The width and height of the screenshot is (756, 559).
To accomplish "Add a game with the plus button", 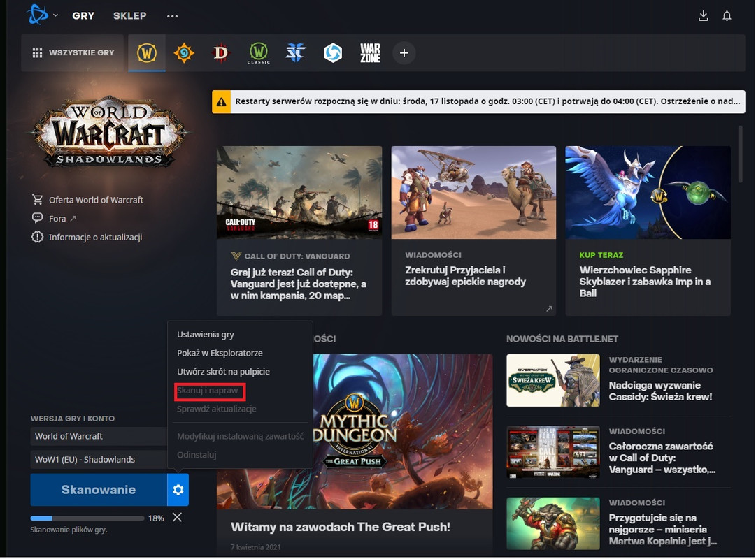I will 404,52.
